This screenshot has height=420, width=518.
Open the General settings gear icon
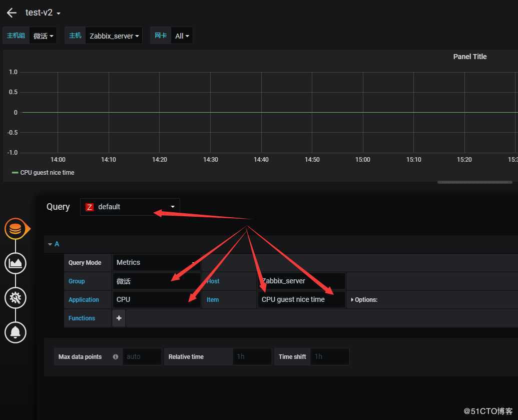pos(15,298)
